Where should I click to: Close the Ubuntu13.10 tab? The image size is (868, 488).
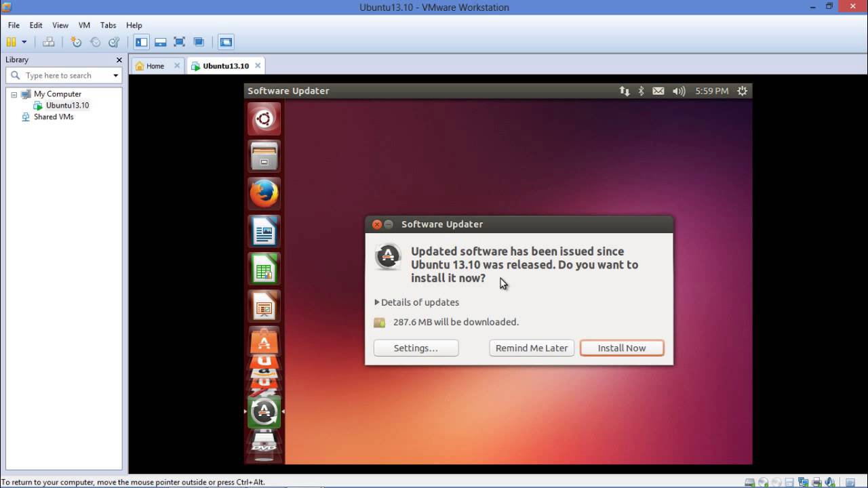tap(258, 66)
